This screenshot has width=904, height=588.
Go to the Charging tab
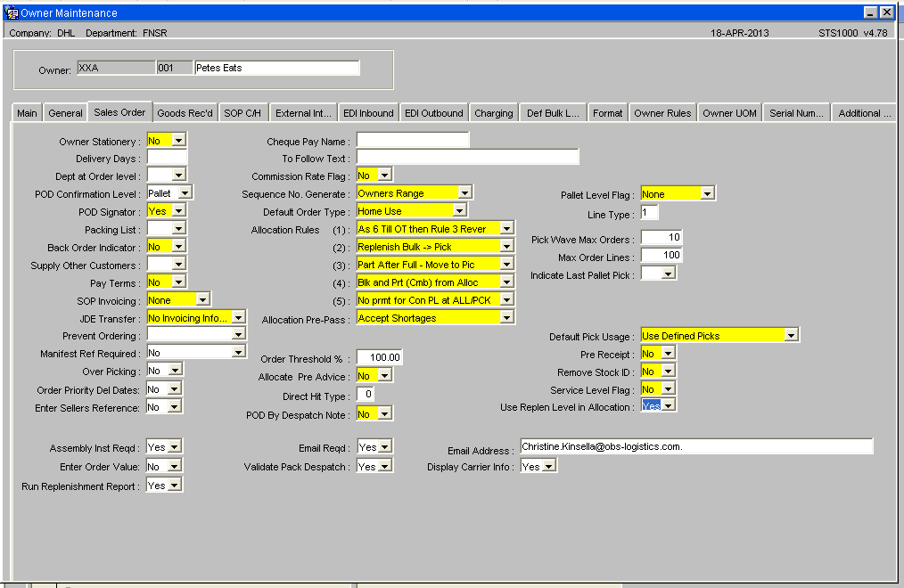[494, 113]
